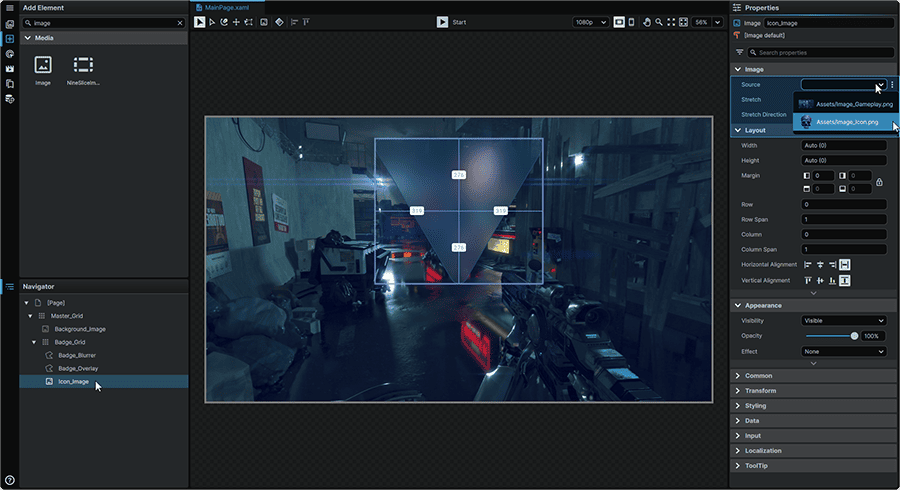Viewport: 900px width, 490px height.
Task: Open the palette icon in the sidebar
Action: [10, 53]
